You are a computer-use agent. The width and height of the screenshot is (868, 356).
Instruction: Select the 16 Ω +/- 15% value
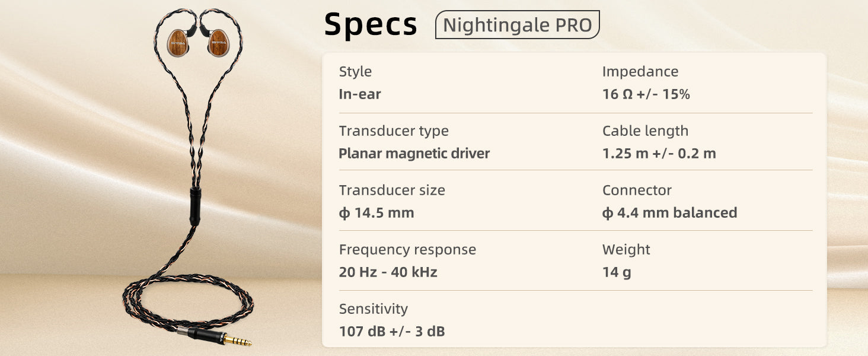646,94
